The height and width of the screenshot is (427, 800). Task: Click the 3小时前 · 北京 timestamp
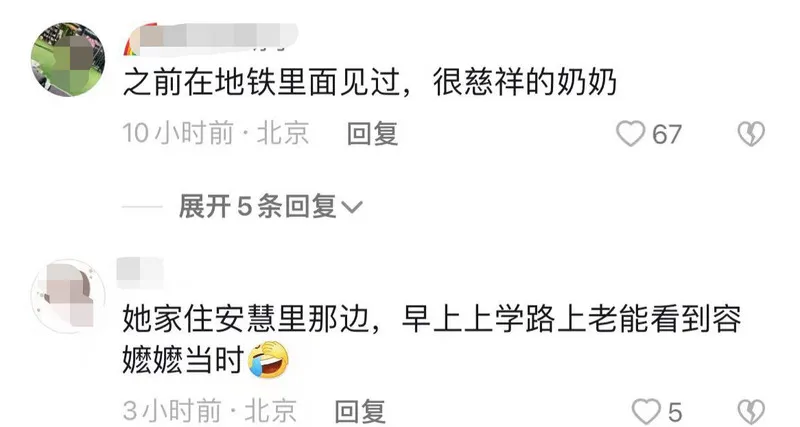tap(210, 411)
